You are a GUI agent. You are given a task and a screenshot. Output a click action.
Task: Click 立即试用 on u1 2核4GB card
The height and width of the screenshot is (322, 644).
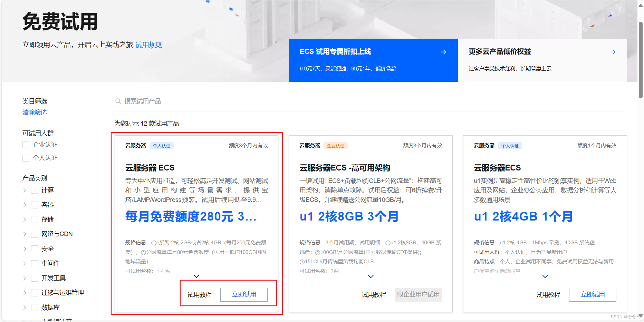tap(593, 295)
